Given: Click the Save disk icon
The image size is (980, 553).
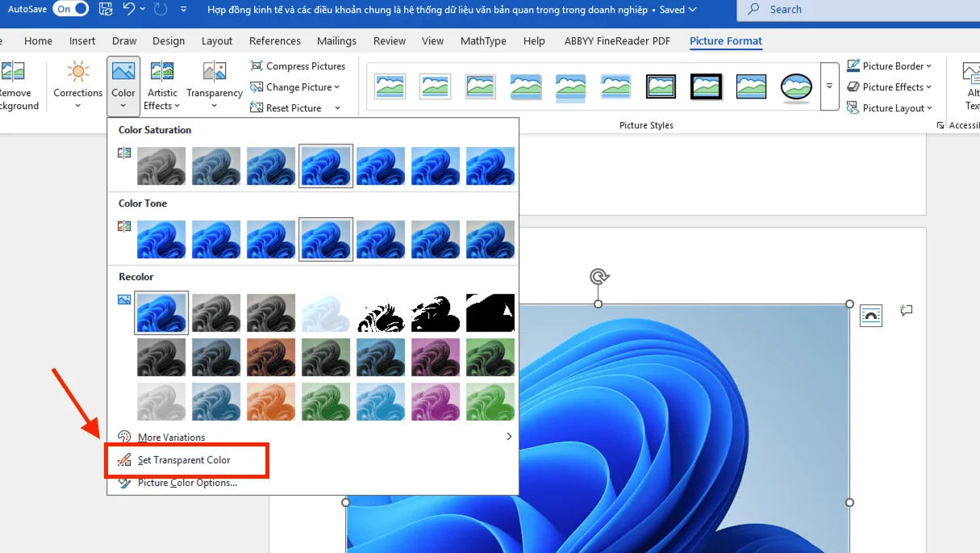Looking at the screenshot, I should (x=106, y=10).
